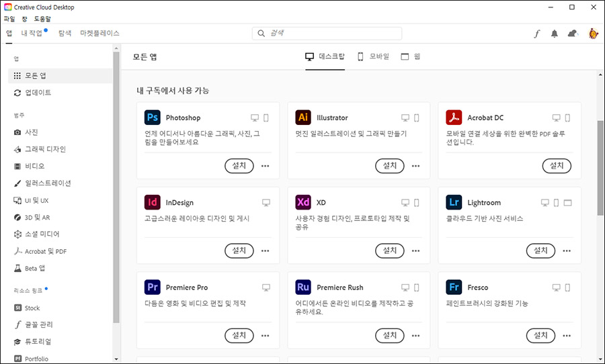Viewport: 605px width, 364px height.
Task: Open InDesign more options menu
Action: tap(265, 251)
